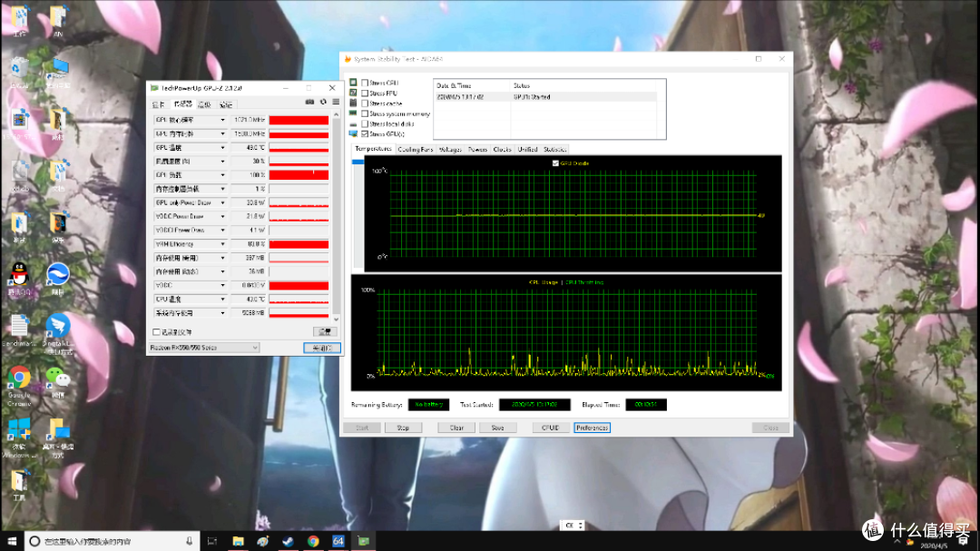The height and width of the screenshot is (551, 980).
Task: Click the CPU chip icon beside Stress CPU
Action: (x=354, y=83)
